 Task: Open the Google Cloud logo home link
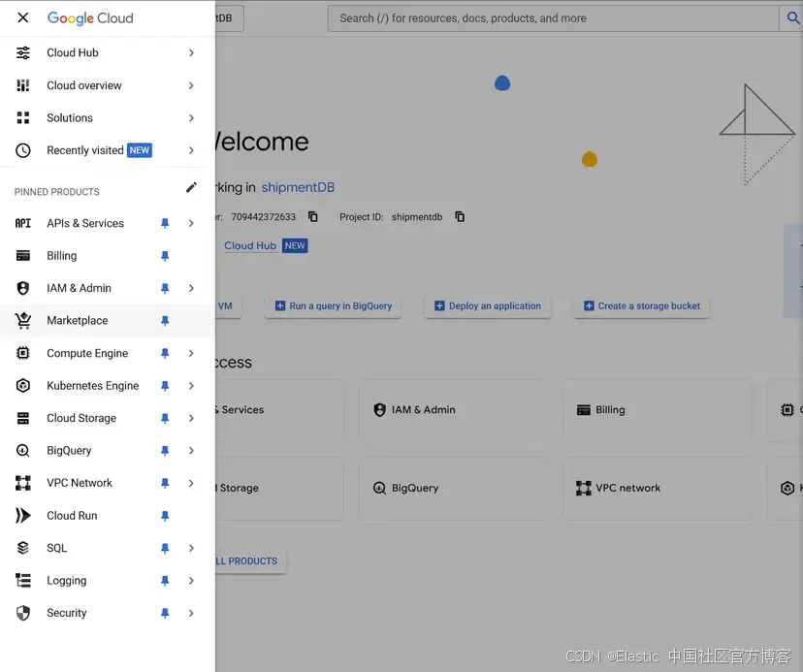tap(90, 18)
